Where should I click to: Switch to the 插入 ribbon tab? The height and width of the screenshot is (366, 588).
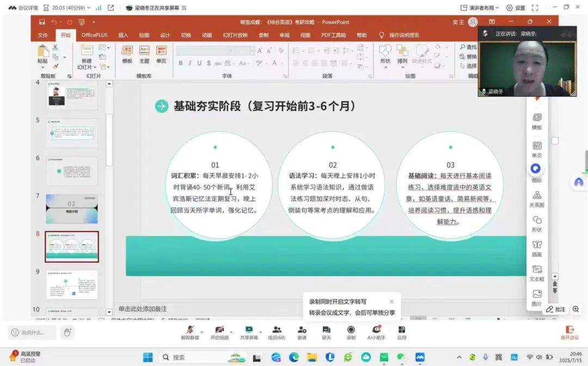123,35
